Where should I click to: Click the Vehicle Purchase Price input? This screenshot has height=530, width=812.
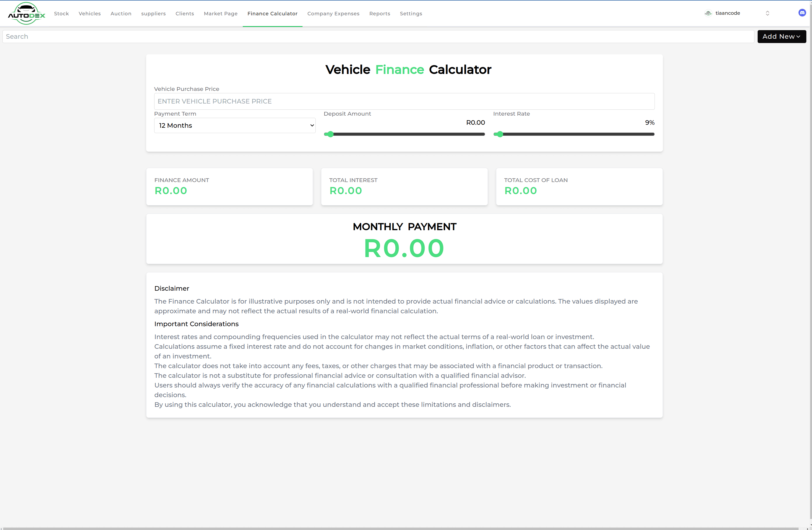pos(404,101)
